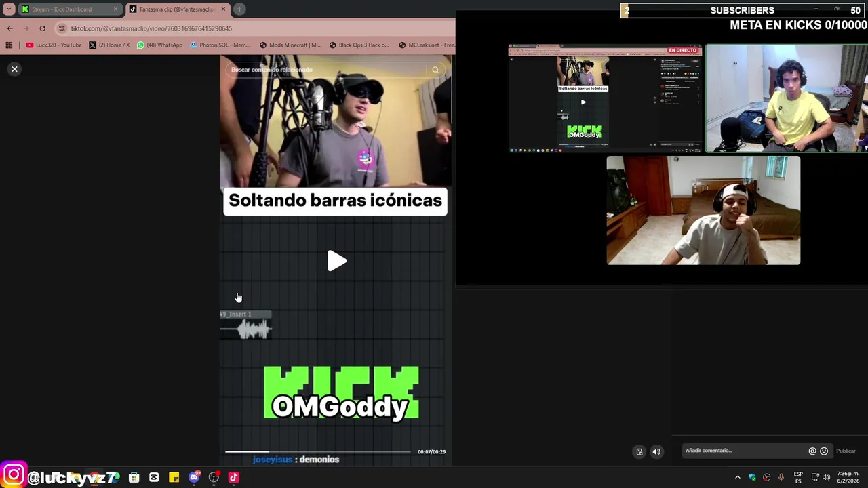Open the emoji picker in comment box
The height and width of the screenshot is (488, 868).
pyautogui.click(x=824, y=451)
